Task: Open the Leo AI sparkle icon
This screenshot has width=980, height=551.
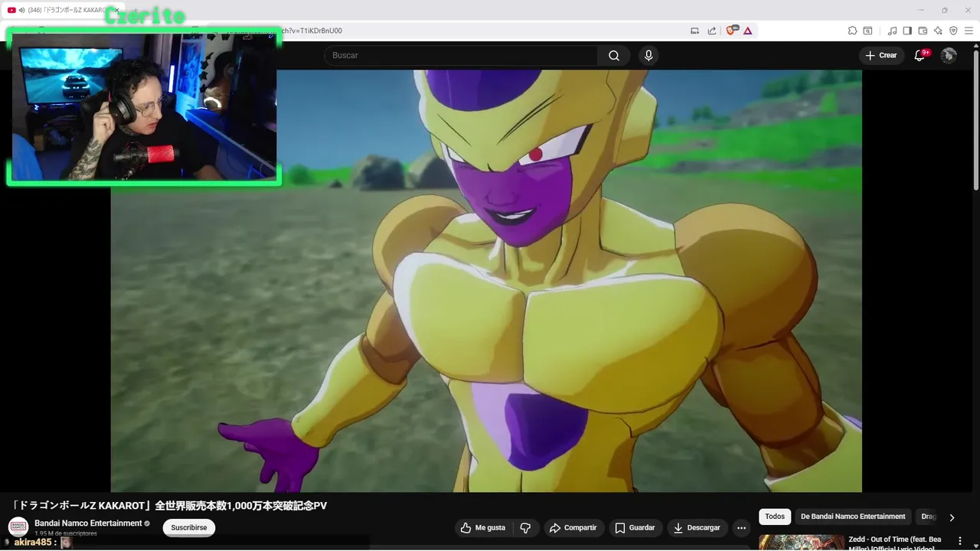Action: click(x=938, y=31)
